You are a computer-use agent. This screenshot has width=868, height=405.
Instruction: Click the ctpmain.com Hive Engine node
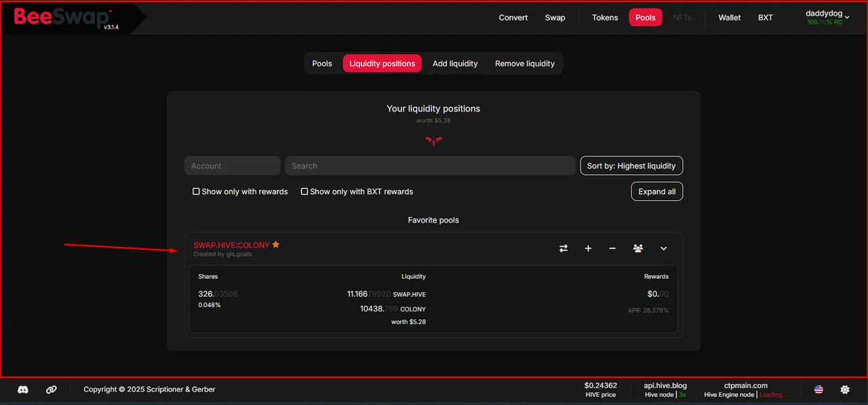[746, 389]
